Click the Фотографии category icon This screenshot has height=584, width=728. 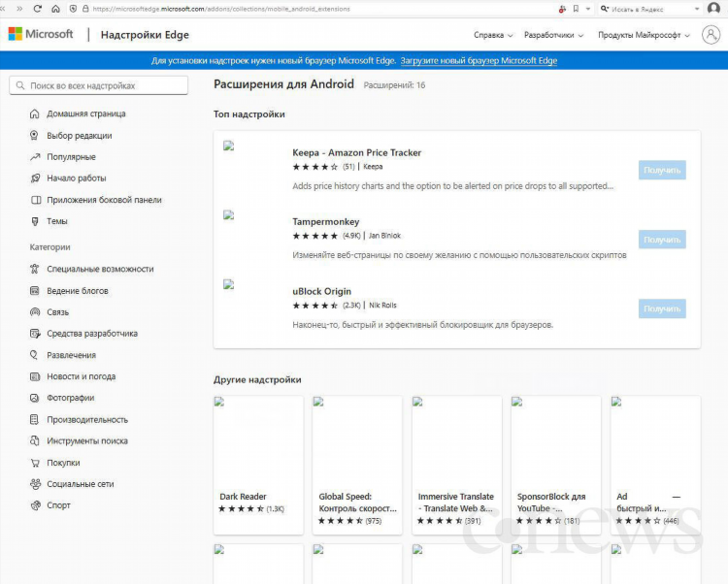(x=35, y=398)
